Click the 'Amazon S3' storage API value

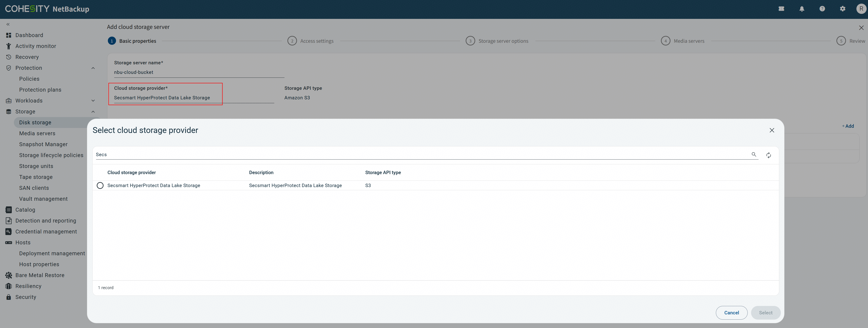coord(297,98)
